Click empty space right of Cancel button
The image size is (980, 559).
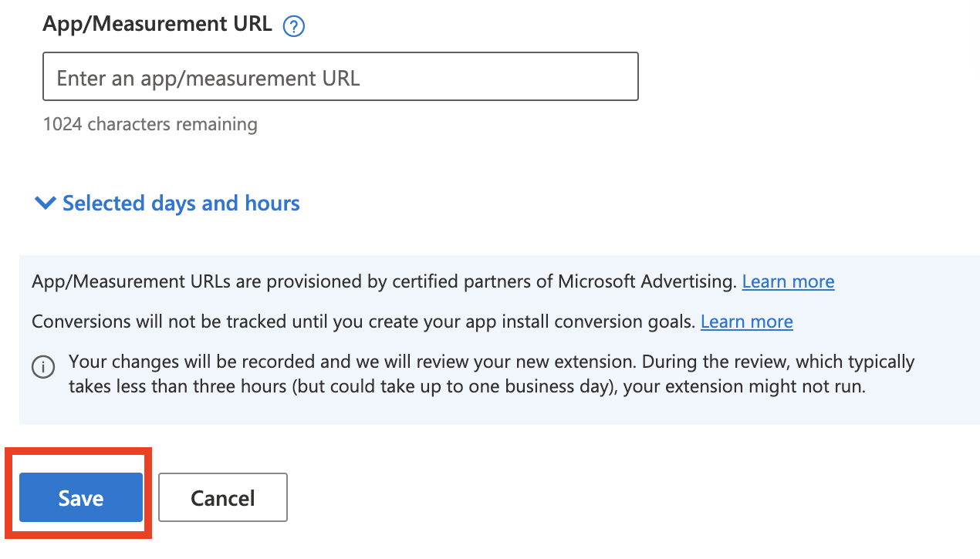pos(617,497)
